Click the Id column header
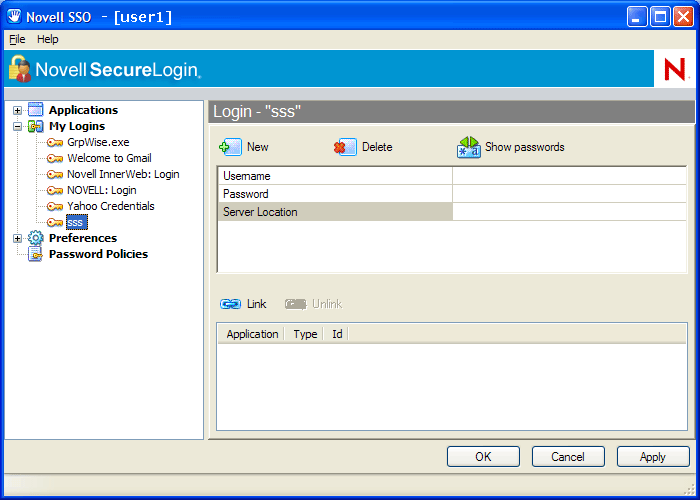 tap(337, 334)
